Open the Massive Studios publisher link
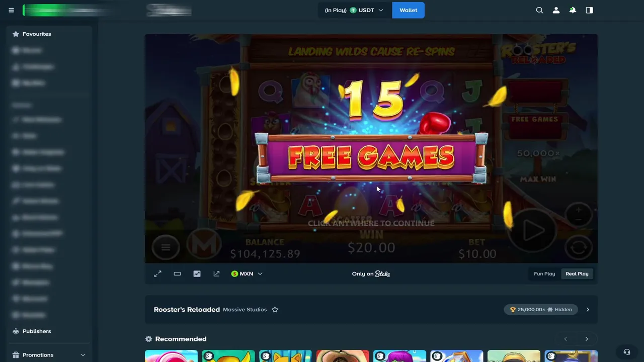The height and width of the screenshot is (362, 644). 245,310
